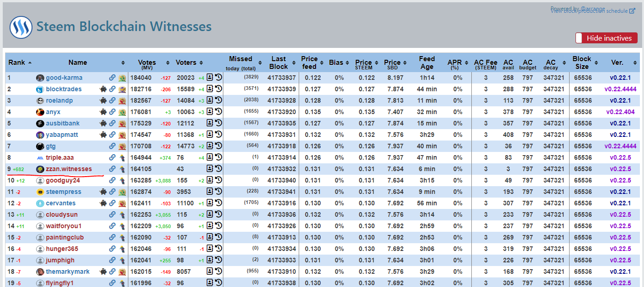Show vote history icon for gtg
The height and width of the screenshot is (287, 644).
[218, 146]
